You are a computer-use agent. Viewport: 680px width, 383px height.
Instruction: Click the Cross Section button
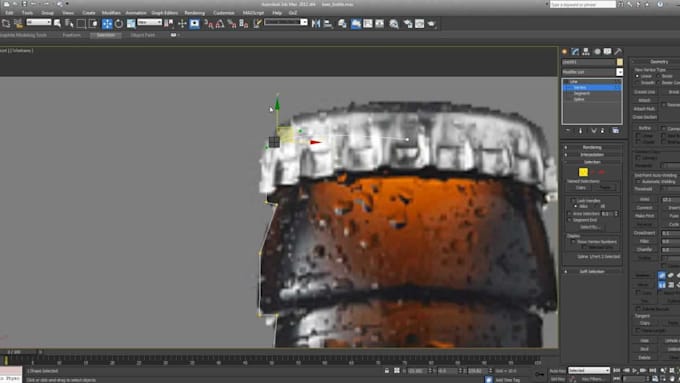tap(644, 117)
